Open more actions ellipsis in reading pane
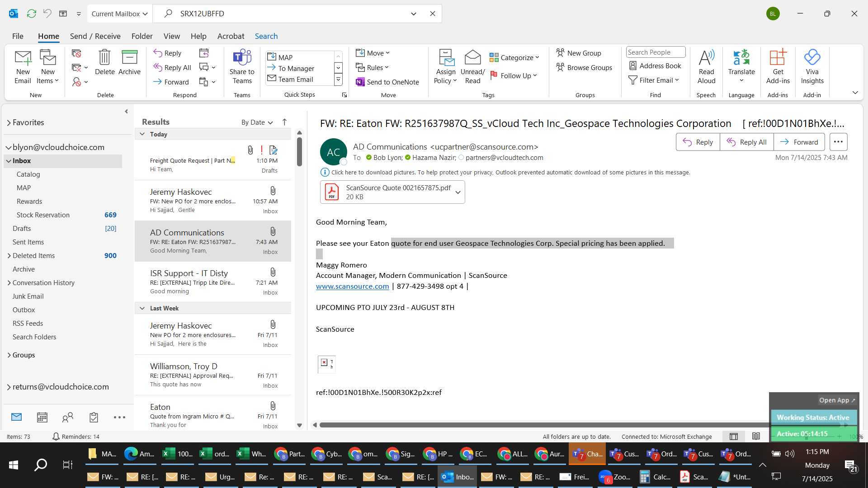 [838, 142]
